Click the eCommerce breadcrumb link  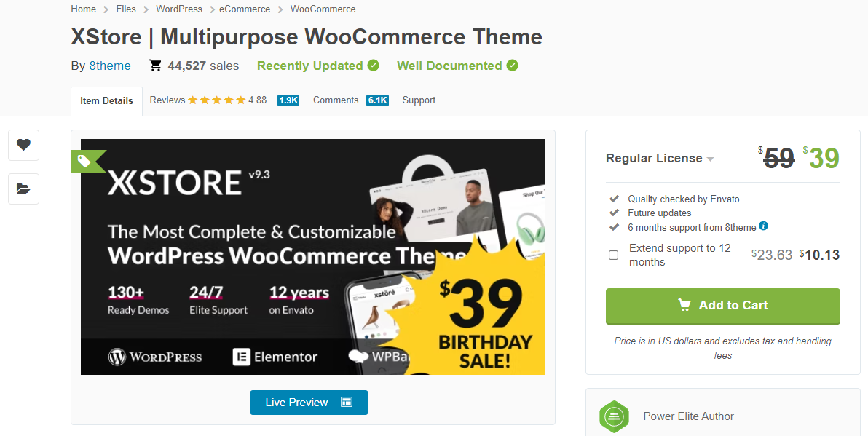coord(244,9)
